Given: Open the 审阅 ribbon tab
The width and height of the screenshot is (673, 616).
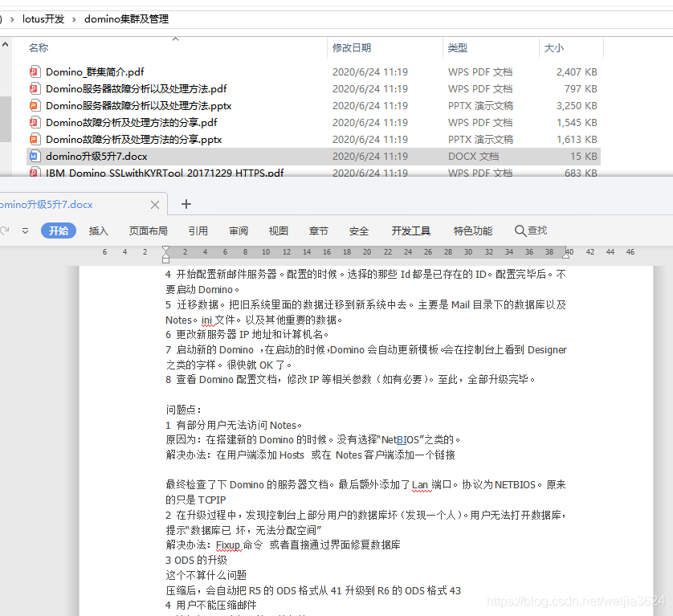Looking at the screenshot, I should coord(239,231).
